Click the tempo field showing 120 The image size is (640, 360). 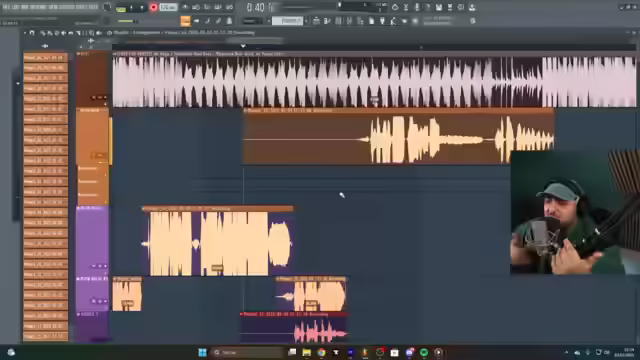coord(168,7)
